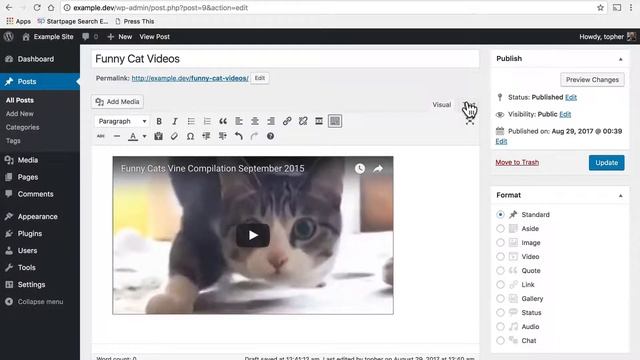Click the post title field
The height and width of the screenshot is (360, 640).
pyautogui.click(x=285, y=59)
